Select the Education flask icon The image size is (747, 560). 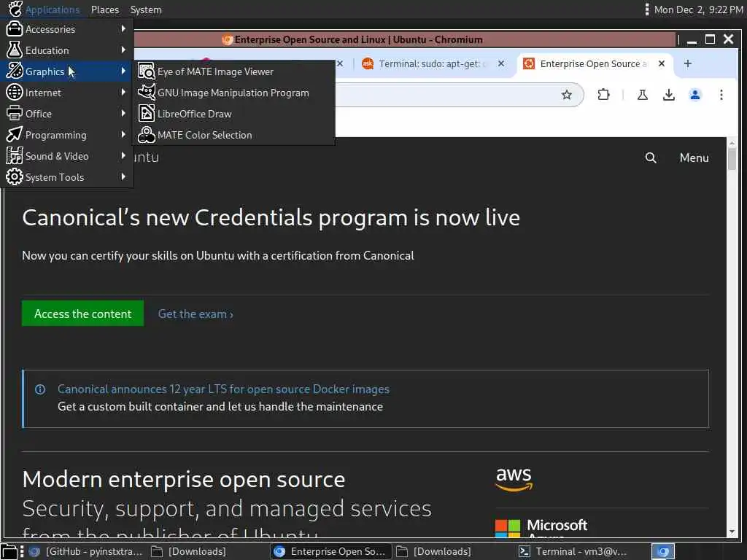(15, 50)
